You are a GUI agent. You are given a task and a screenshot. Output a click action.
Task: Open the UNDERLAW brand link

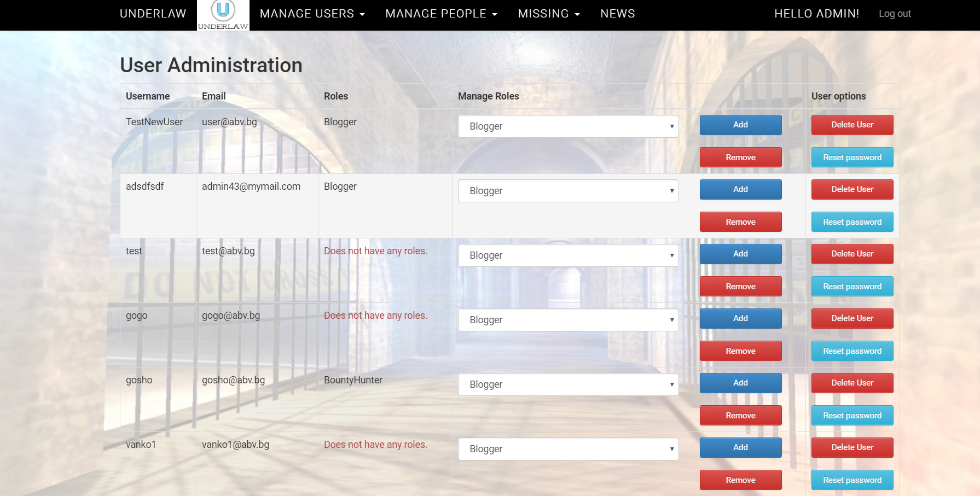[153, 14]
